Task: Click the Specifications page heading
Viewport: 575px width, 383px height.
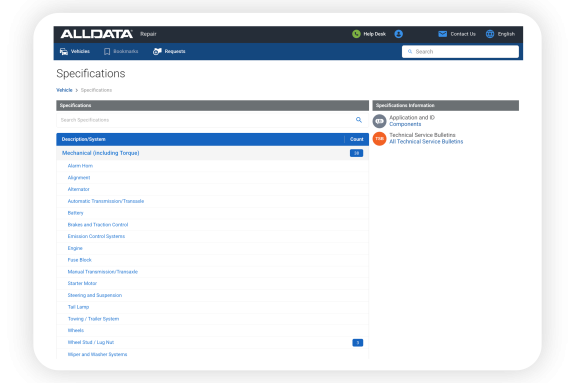Action: (x=91, y=74)
